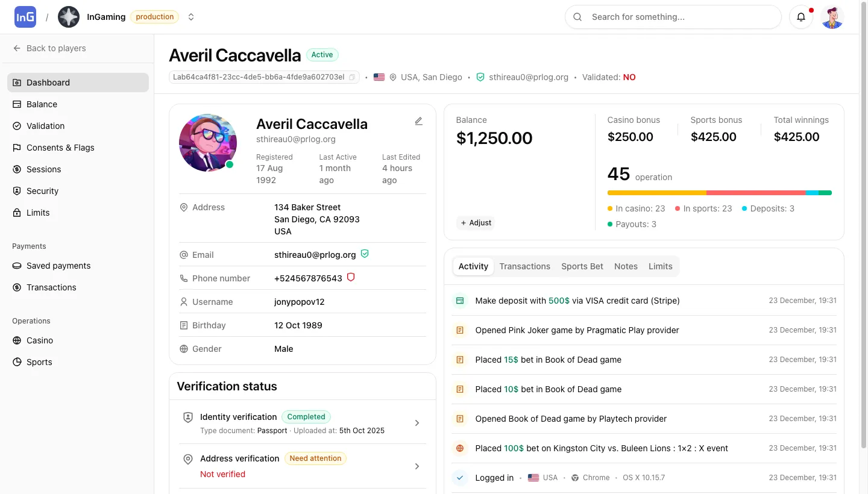Copy the player ID using the copy icon
Image resolution: width=868 pixels, height=494 pixels.
click(x=353, y=77)
